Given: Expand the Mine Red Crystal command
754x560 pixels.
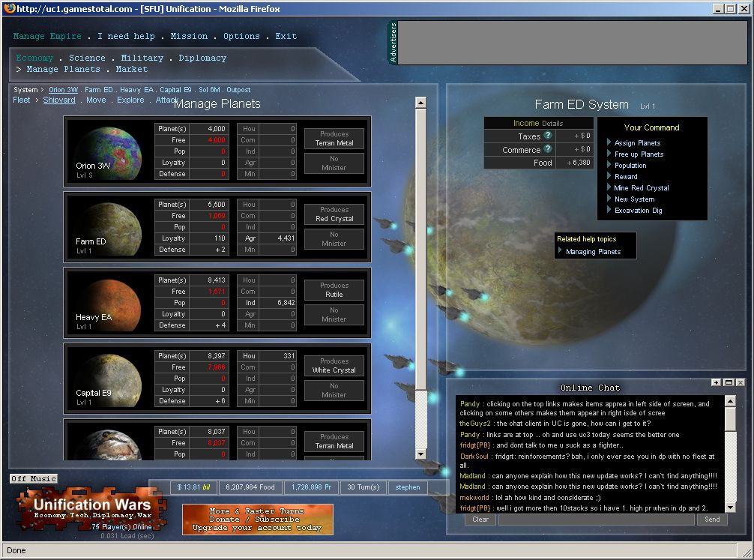Looking at the screenshot, I should point(641,188).
